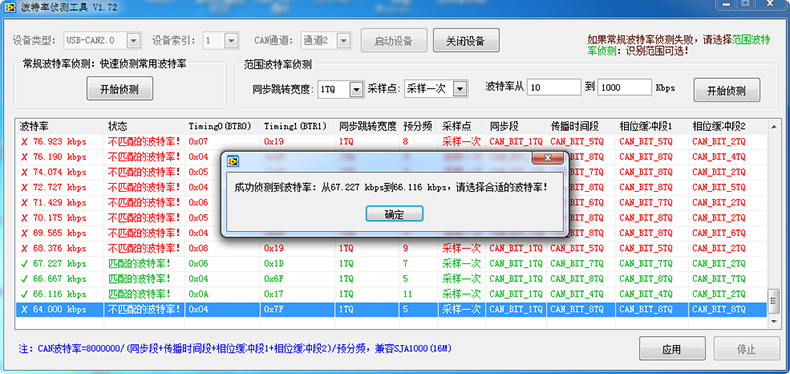Image resolution: width=790 pixels, height=374 pixels.
Task: Click the 传播时间段 column header
Action: [581, 126]
